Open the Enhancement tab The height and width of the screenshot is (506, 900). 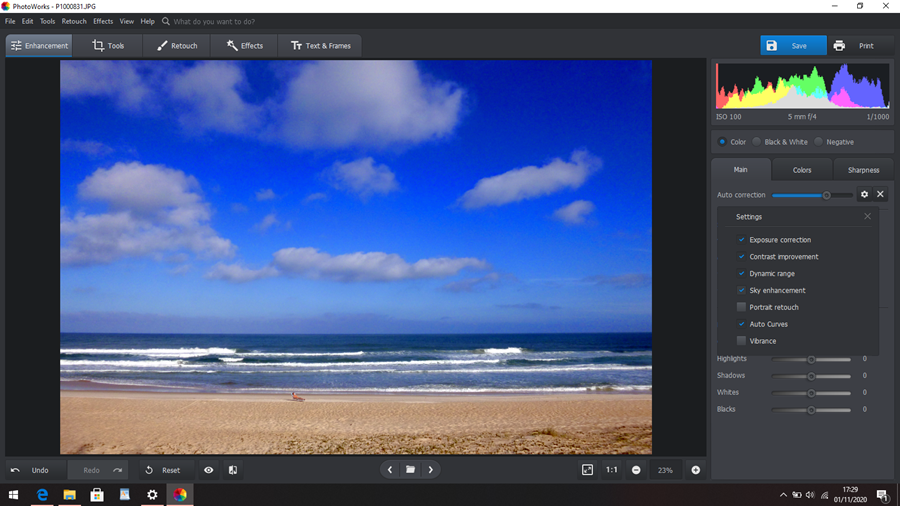pos(39,45)
